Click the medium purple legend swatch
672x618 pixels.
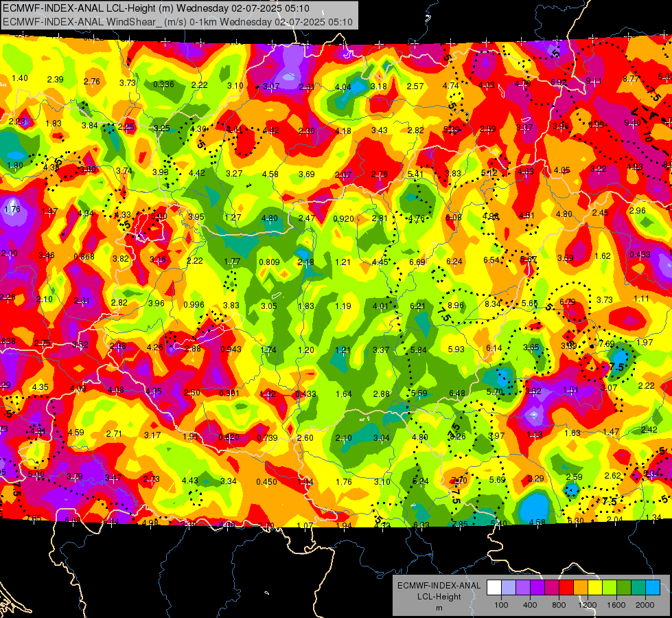click(x=523, y=588)
